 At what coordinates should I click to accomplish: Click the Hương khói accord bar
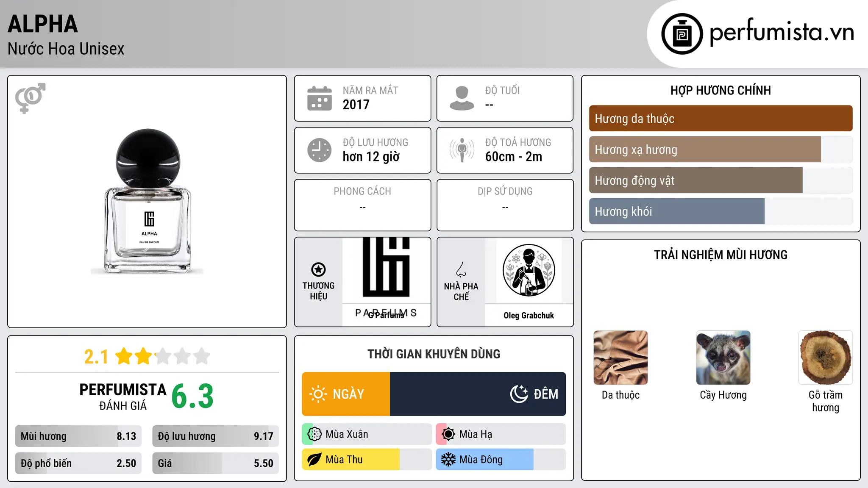721,211
